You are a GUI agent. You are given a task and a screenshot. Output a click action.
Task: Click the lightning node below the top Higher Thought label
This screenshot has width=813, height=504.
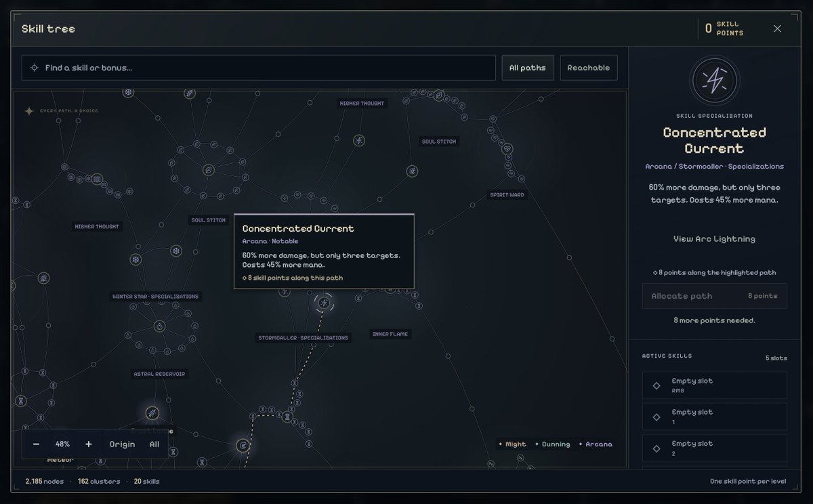(x=359, y=140)
